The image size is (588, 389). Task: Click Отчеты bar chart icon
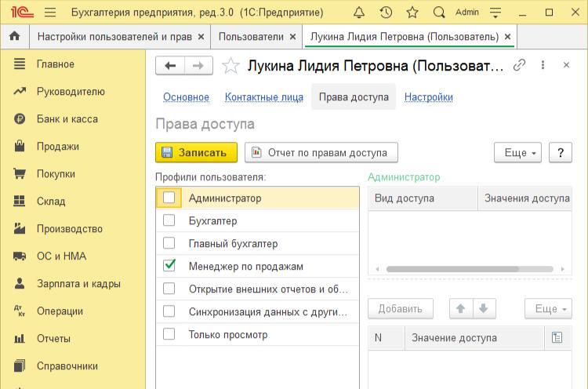pos(20,338)
